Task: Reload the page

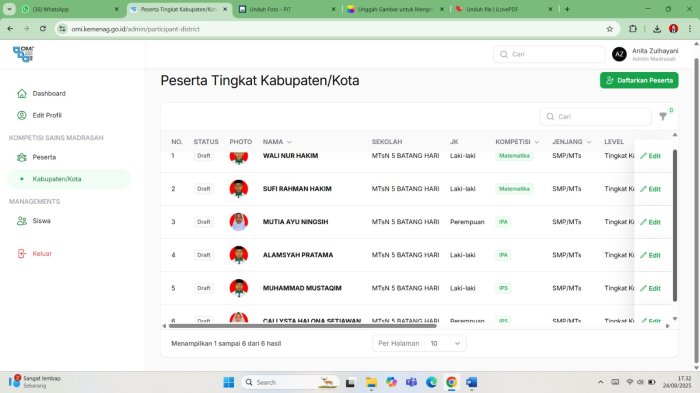Action: pyautogui.click(x=43, y=29)
